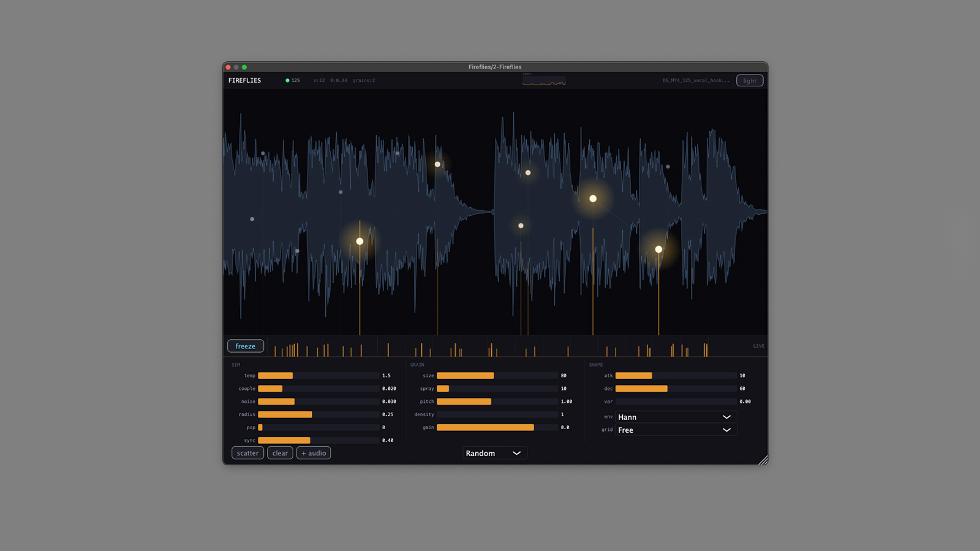Viewport: 980px width, 551px height.
Task: Click the SHAPE section header
Action: click(596, 365)
